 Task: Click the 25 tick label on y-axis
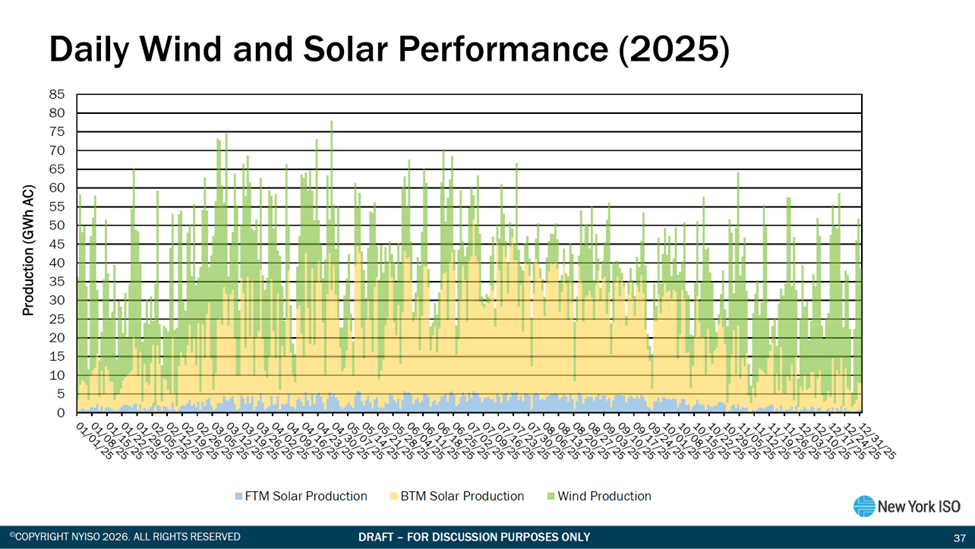[58, 319]
